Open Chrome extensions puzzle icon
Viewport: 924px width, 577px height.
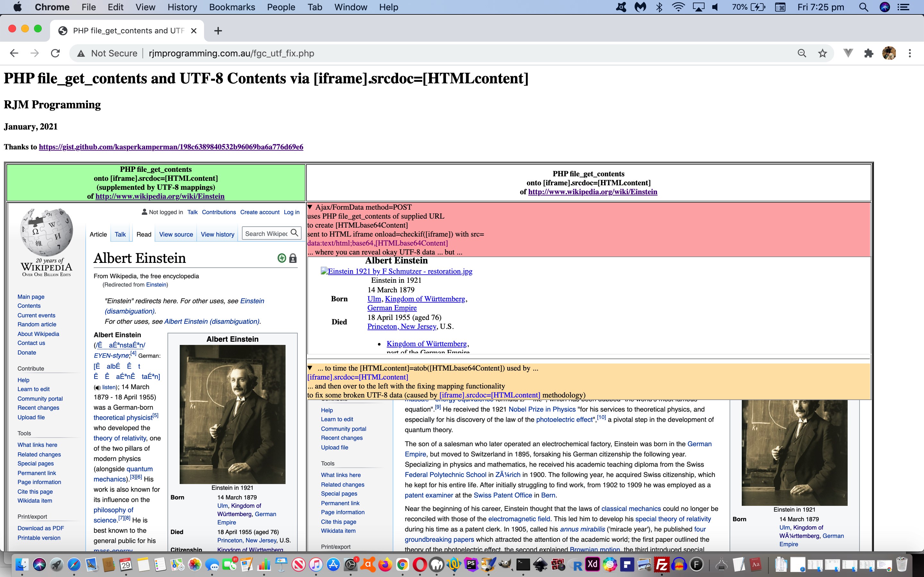[x=868, y=54]
